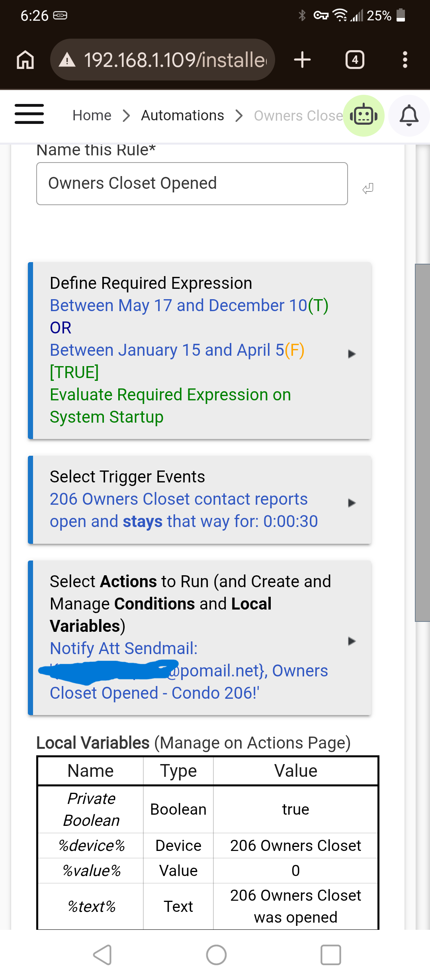430x980 pixels.
Task: Open the tab switcher showing 4 tabs
Action: coord(355,60)
